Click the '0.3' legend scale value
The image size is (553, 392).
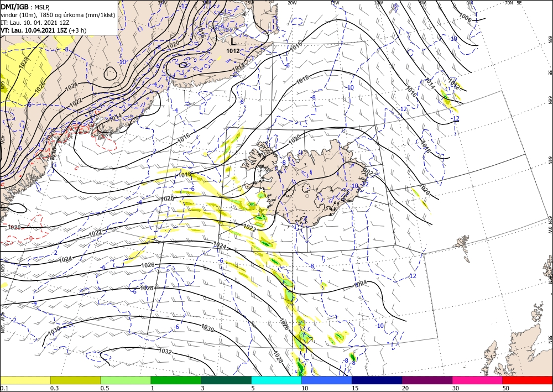[54, 388]
